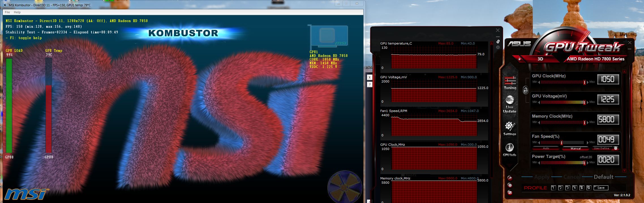Screen dimensions: 644x203
Task: Decrease Fan Speed with the Min arrow
Action: pyautogui.click(x=539, y=143)
